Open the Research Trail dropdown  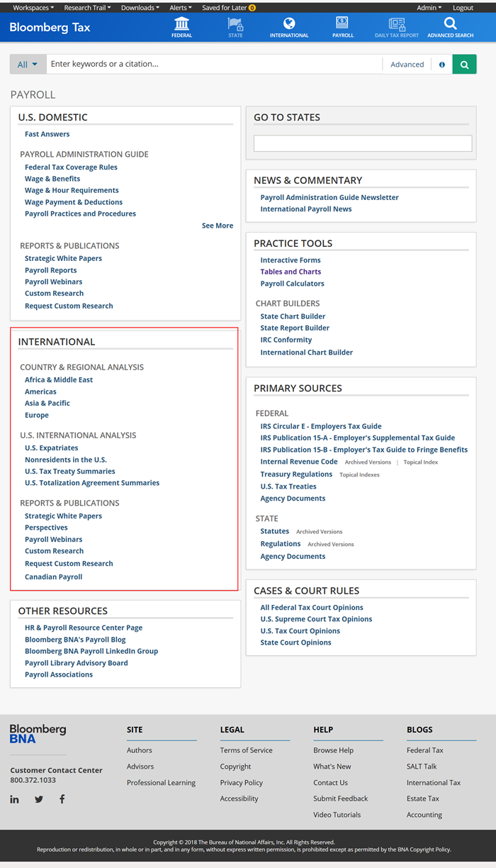87,8
